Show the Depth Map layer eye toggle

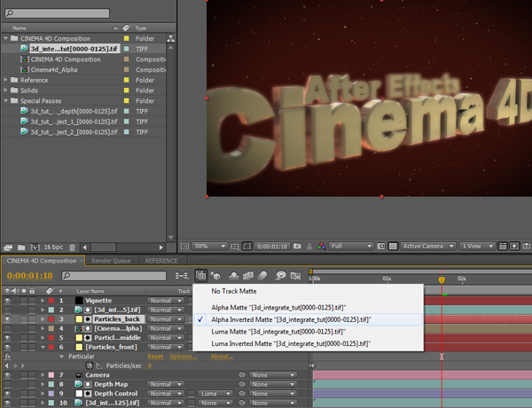click(7, 384)
